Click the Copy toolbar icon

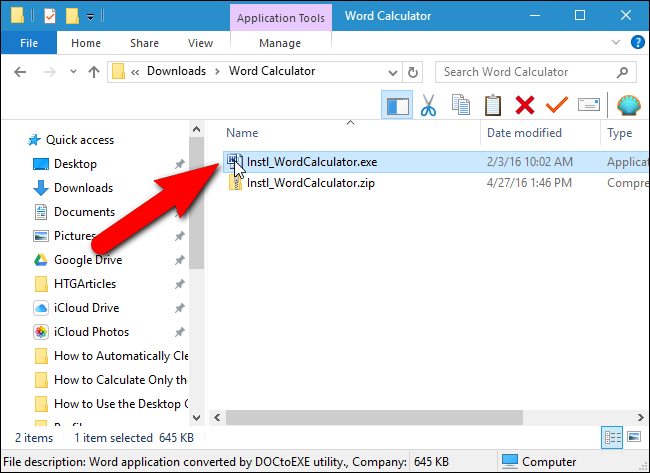click(x=461, y=105)
